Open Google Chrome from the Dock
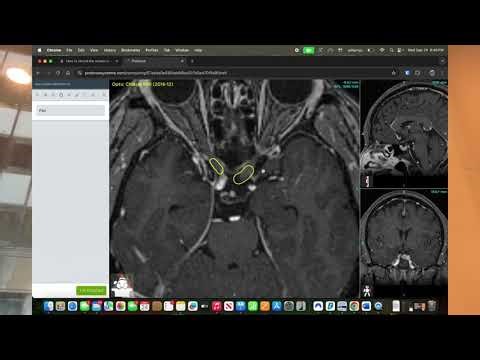This screenshot has width=480, height=360. click(354, 306)
